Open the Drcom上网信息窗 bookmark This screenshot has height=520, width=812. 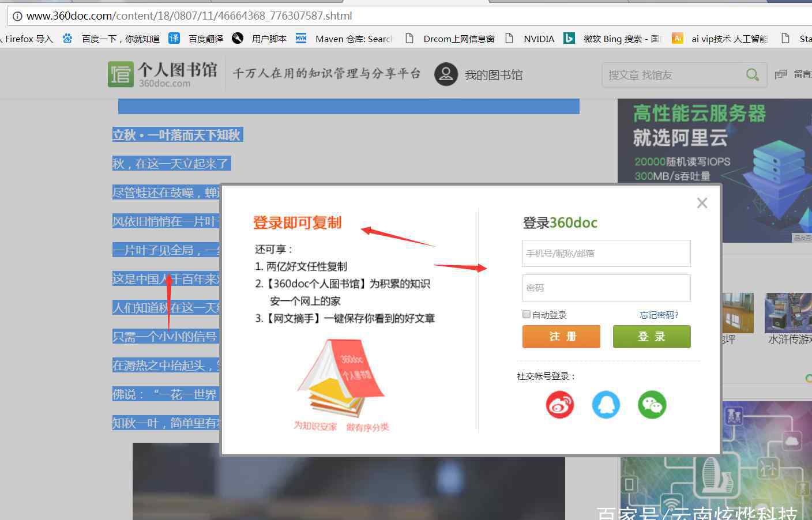[x=450, y=39]
